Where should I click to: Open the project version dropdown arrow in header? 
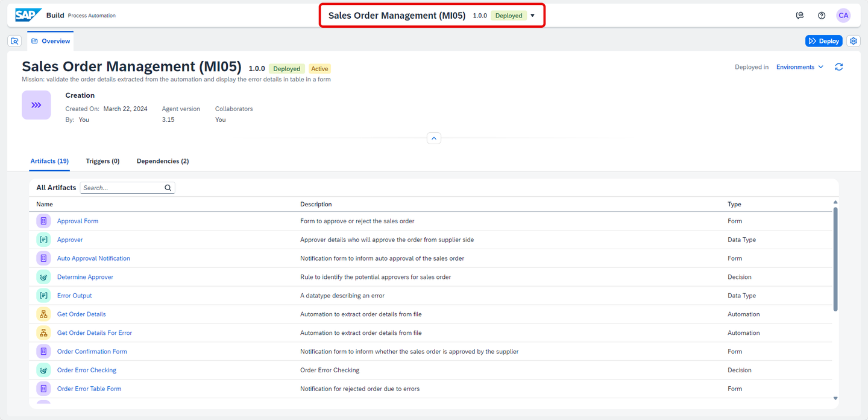click(x=532, y=16)
